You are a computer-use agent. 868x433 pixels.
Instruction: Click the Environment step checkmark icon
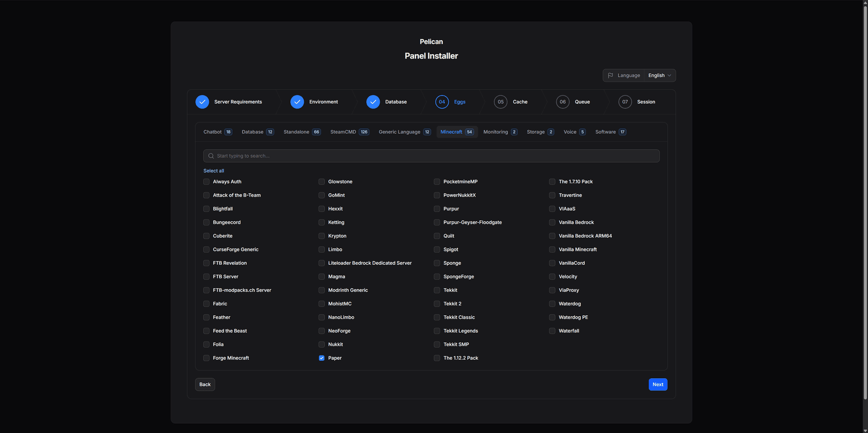[297, 102]
